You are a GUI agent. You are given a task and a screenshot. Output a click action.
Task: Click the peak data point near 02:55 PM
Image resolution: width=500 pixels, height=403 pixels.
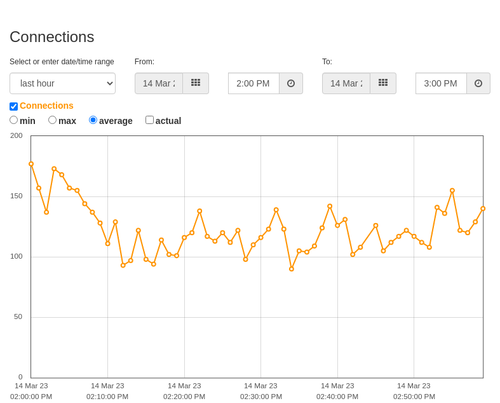[x=452, y=191]
